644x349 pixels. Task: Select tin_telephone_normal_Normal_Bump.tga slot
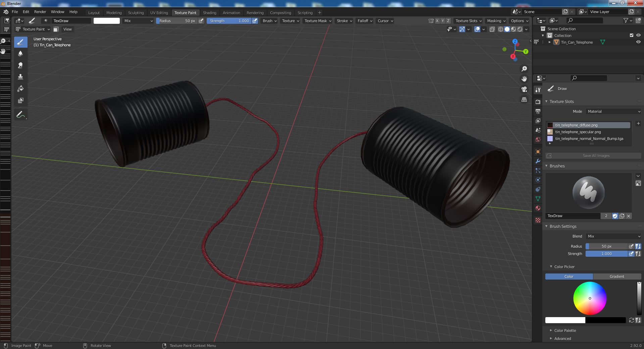588,139
